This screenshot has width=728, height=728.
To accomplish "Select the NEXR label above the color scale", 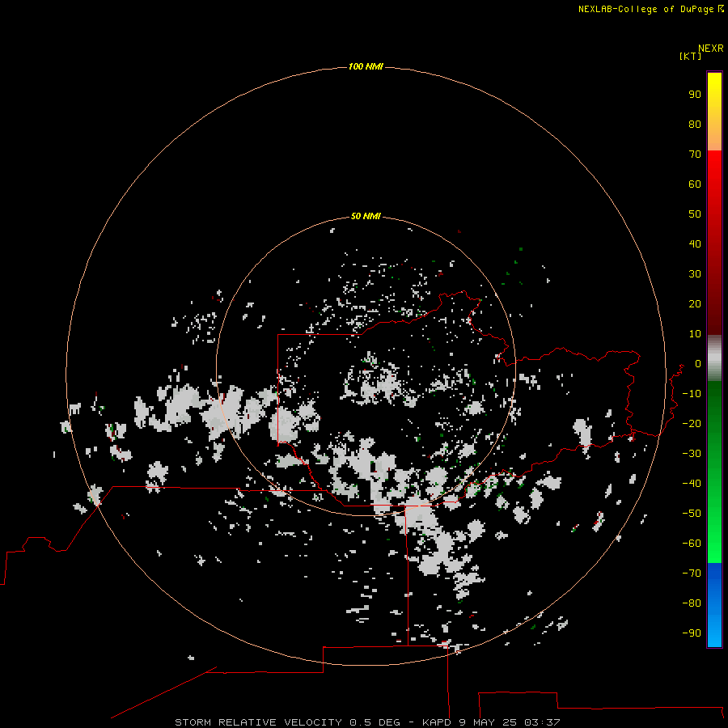I will (x=711, y=49).
